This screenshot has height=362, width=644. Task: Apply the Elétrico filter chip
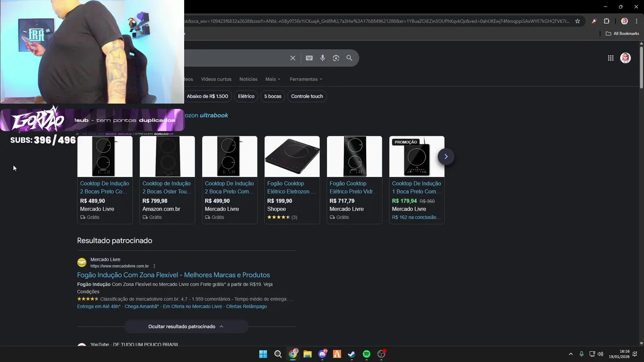[x=246, y=96]
